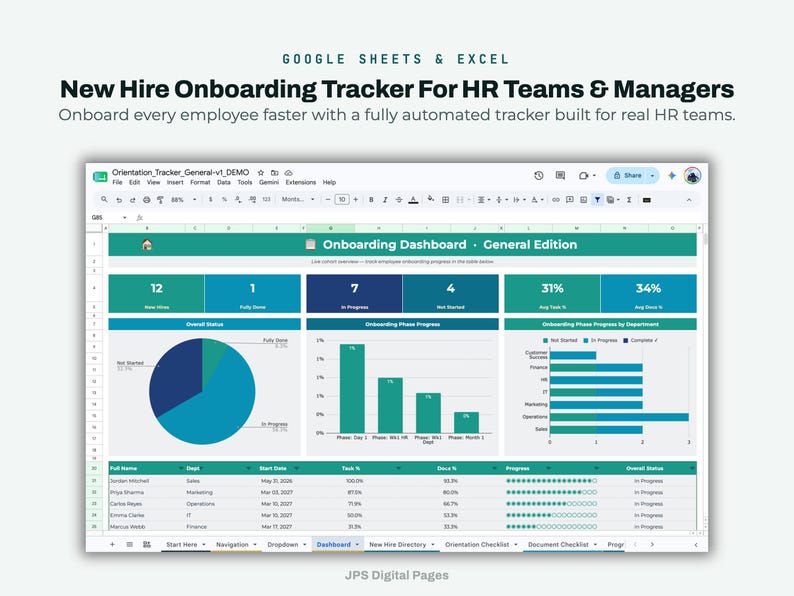
Task: Open the Overall Status column filter arrow
Action: coord(692,468)
